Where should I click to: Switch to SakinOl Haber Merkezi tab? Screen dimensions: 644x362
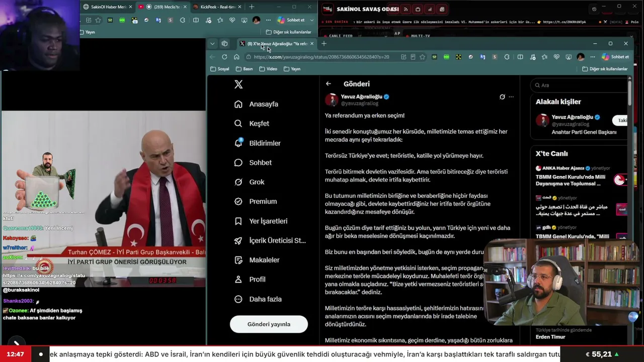pyautogui.click(x=108, y=7)
